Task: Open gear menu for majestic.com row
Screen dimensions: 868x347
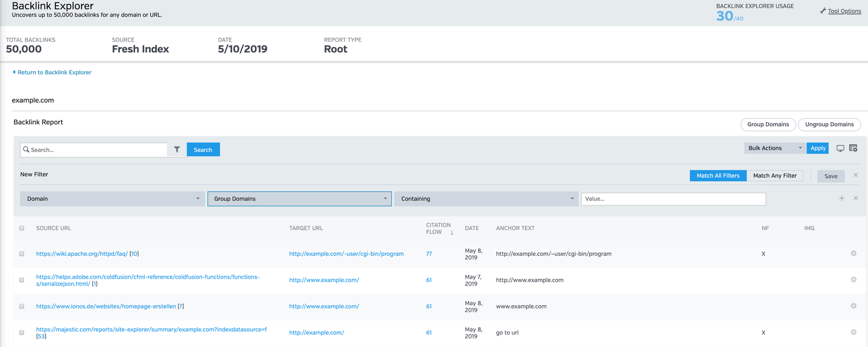Action: click(853, 332)
